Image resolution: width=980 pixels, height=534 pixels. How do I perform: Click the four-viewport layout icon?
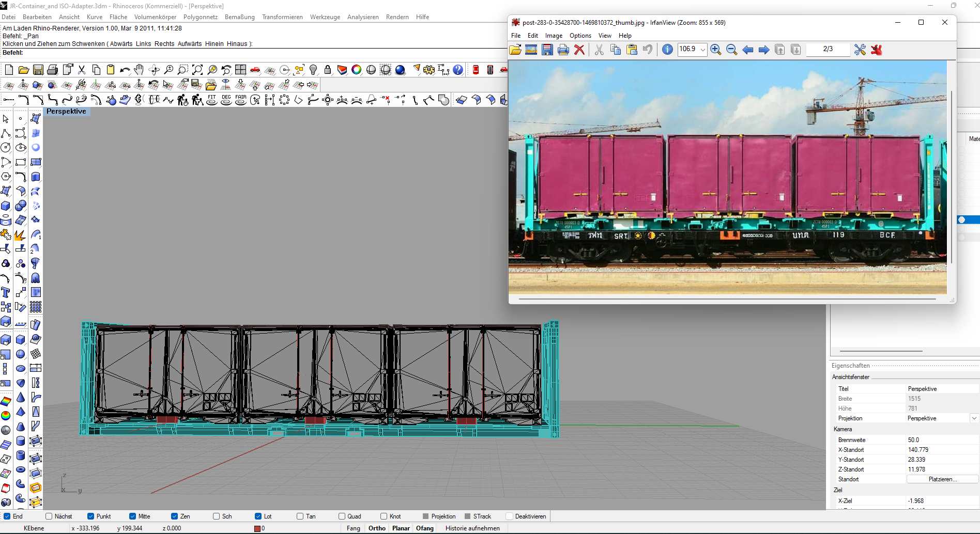click(241, 70)
